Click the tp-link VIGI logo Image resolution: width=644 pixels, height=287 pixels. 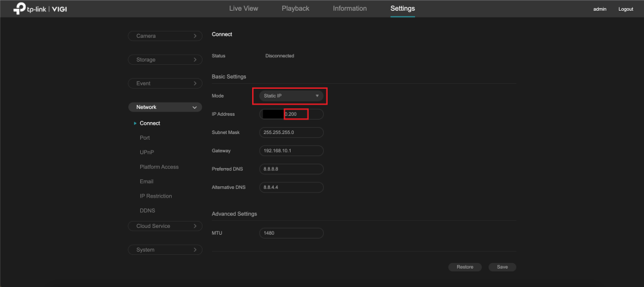[x=40, y=9]
